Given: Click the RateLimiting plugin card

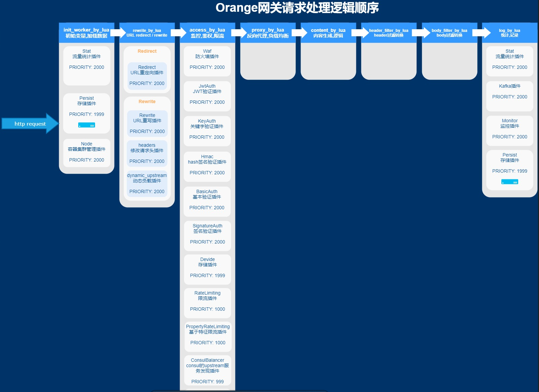Looking at the screenshot, I should click(208, 303).
